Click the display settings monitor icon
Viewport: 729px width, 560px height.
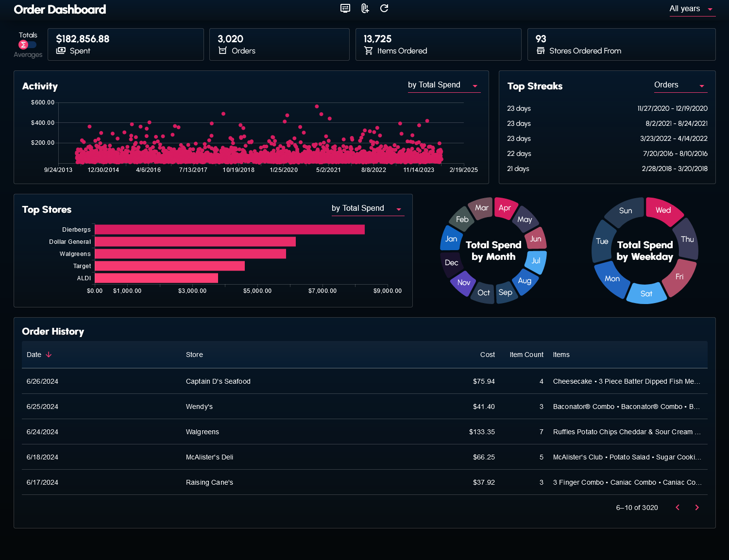point(345,8)
